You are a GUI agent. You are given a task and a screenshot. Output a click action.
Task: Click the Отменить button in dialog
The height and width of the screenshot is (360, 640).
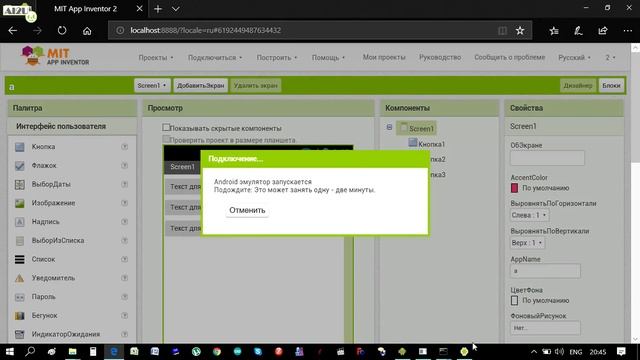(247, 210)
